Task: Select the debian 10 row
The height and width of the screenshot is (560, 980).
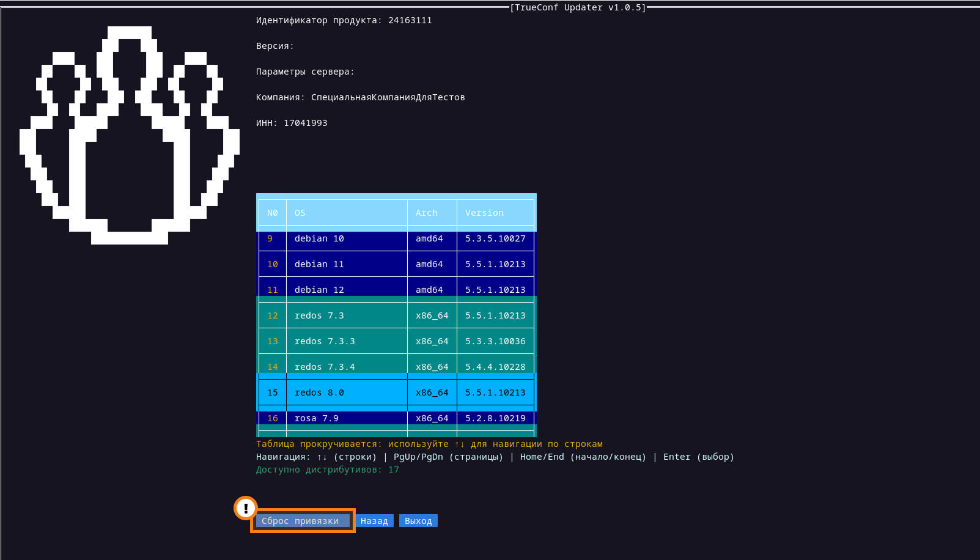Action: [396, 238]
